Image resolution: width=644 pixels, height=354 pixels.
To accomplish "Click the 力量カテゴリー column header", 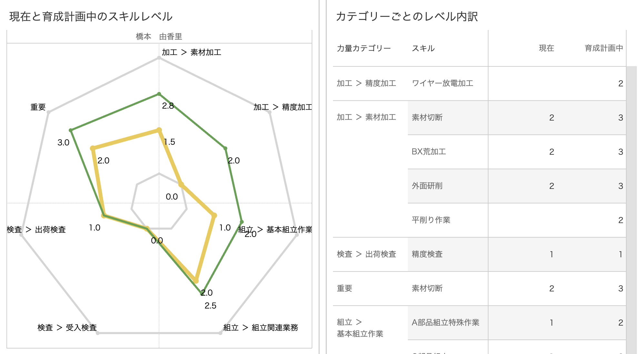I will click(364, 48).
